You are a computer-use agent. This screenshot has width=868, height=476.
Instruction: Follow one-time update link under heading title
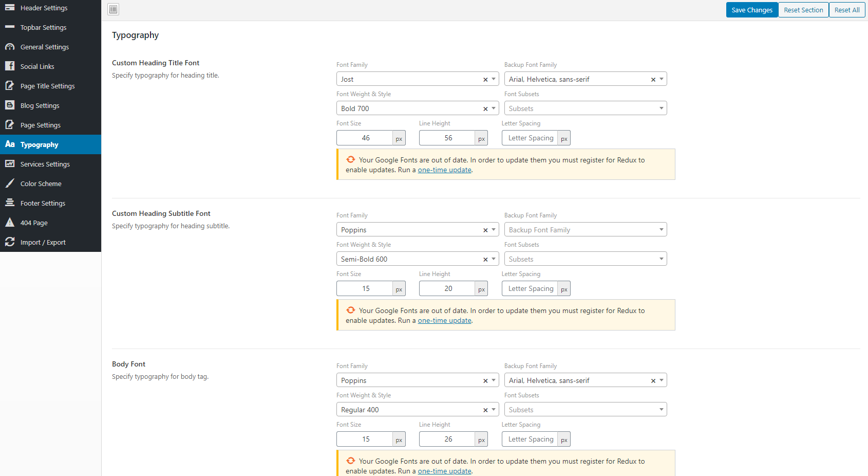point(444,170)
